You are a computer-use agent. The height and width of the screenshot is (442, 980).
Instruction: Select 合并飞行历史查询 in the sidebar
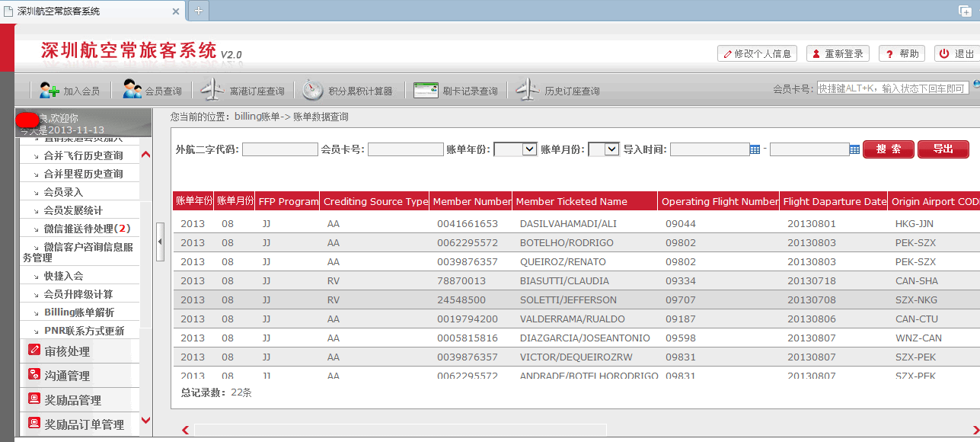click(83, 155)
